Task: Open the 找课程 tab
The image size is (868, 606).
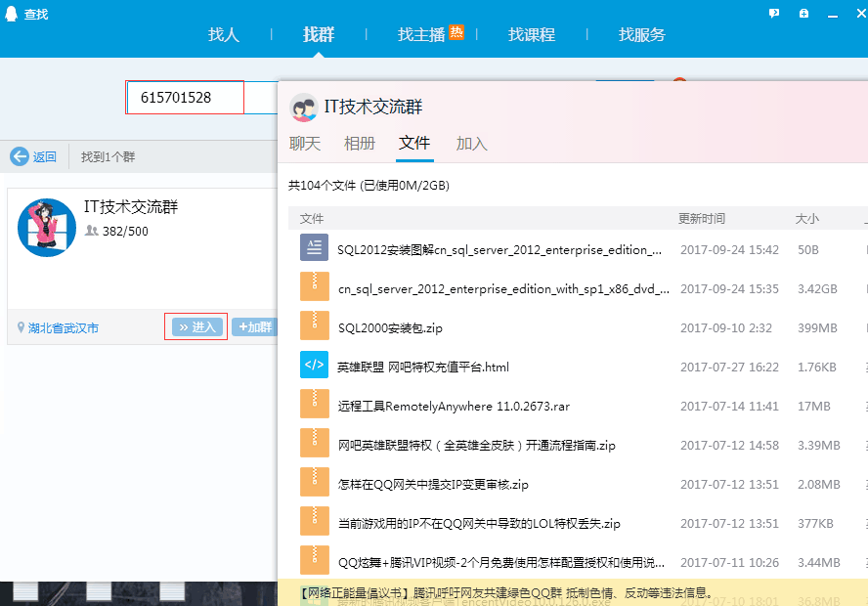Action: tap(532, 34)
